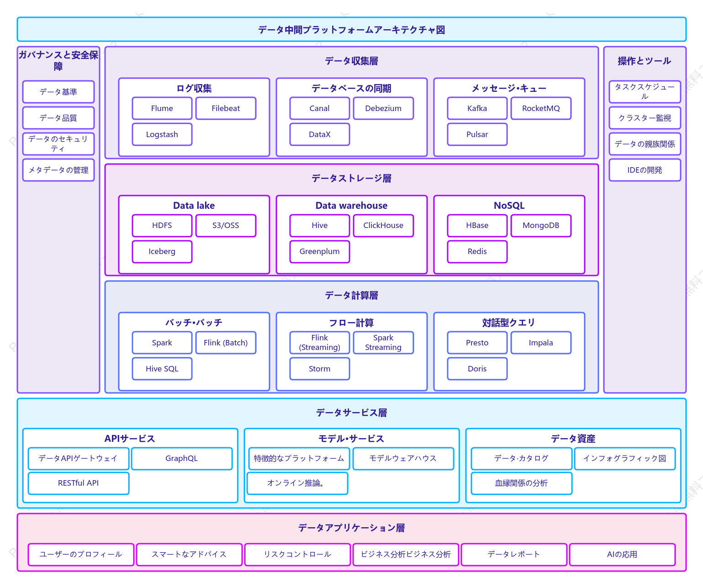Select the Logstash box
This screenshot has width=703, height=588.
click(162, 134)
